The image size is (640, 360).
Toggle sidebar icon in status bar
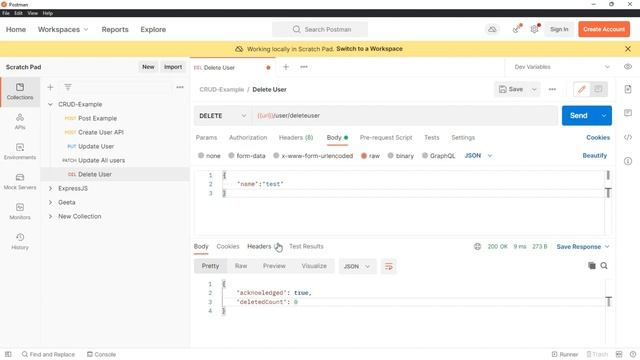[8, 354]
